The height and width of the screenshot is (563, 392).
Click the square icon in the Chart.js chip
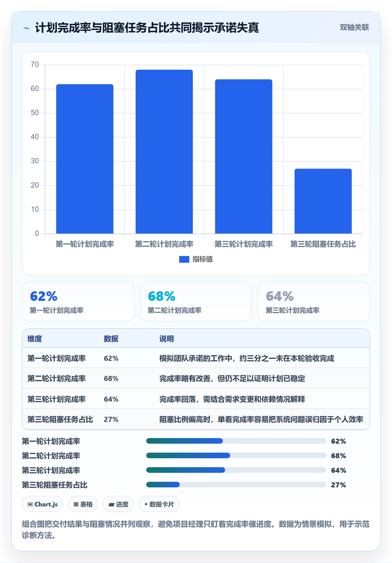(x=30, y=504)
